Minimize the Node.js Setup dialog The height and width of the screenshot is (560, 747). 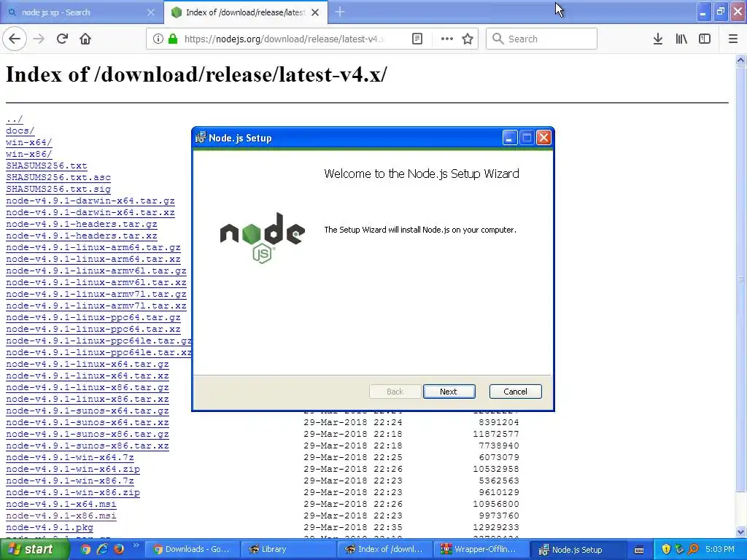pyautogui.click(x=510, y=138)
